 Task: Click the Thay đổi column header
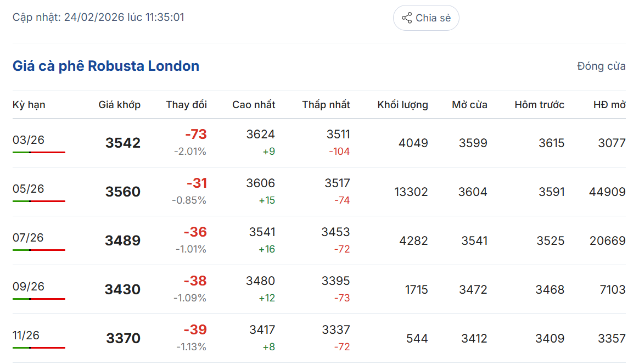(187, 105)
